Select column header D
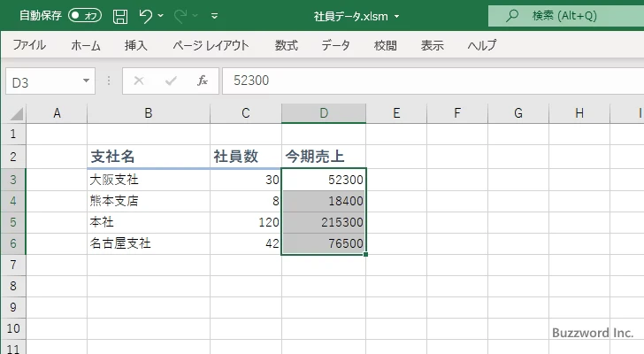 pos(324,113)
